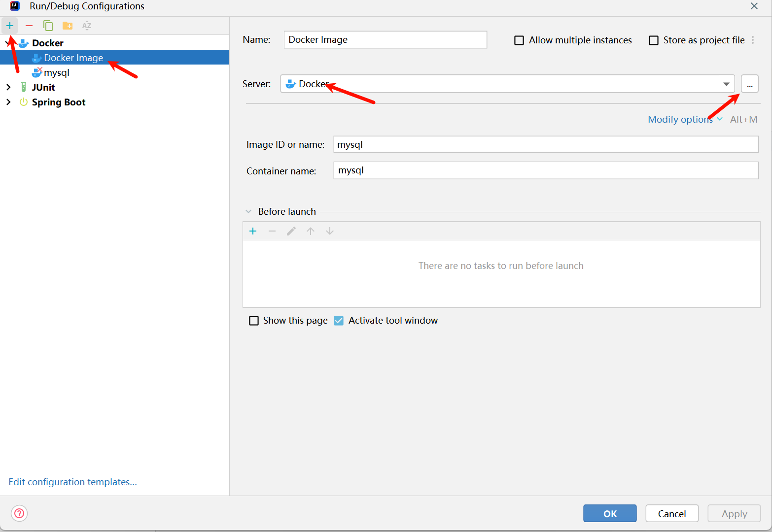Open the Modify options menu

click(x=685, y=119)
